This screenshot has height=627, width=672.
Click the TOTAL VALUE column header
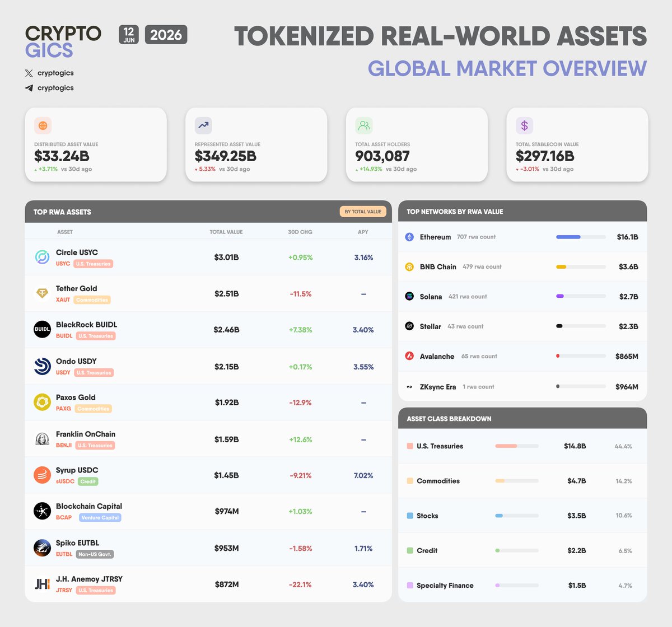coord(226,232)
